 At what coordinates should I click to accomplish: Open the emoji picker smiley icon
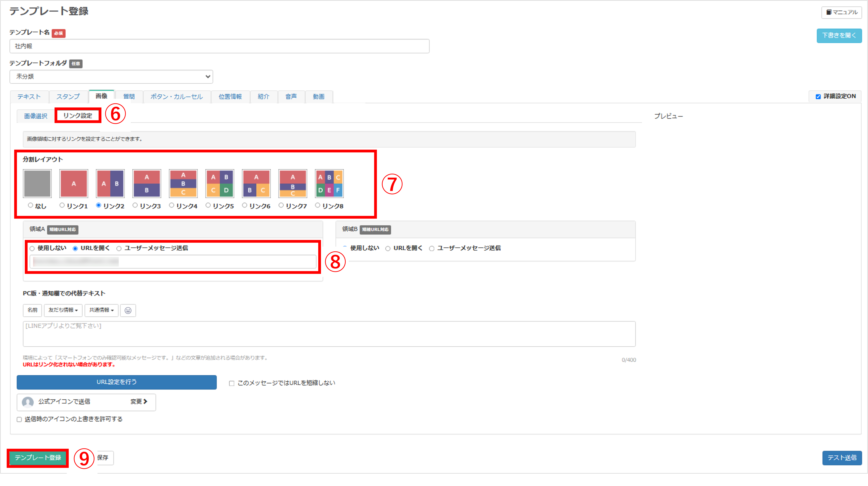(128, 310)
